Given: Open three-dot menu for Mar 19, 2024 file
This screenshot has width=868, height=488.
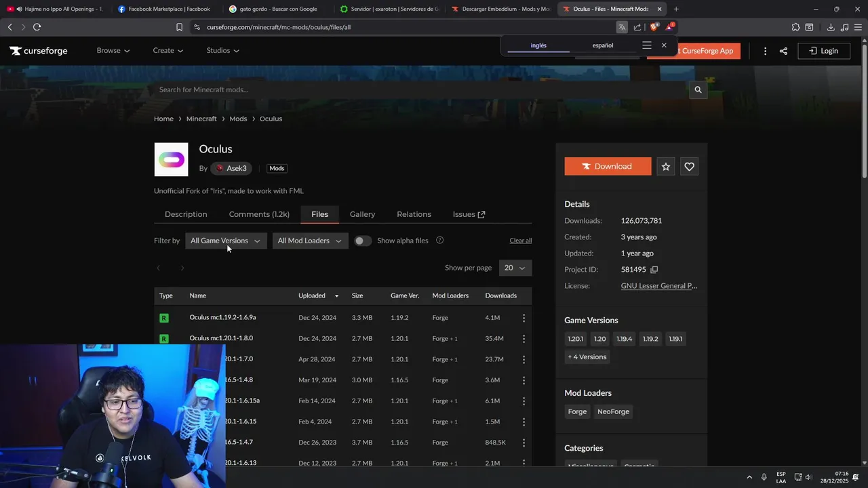Looking at the screenshot, I should tap(524, 380).
